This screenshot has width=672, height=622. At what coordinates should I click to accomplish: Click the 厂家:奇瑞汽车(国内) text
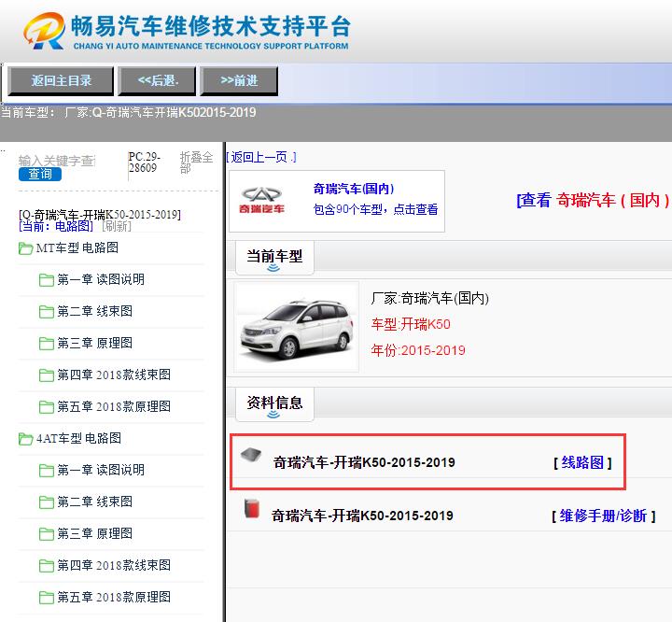point(430,298)
